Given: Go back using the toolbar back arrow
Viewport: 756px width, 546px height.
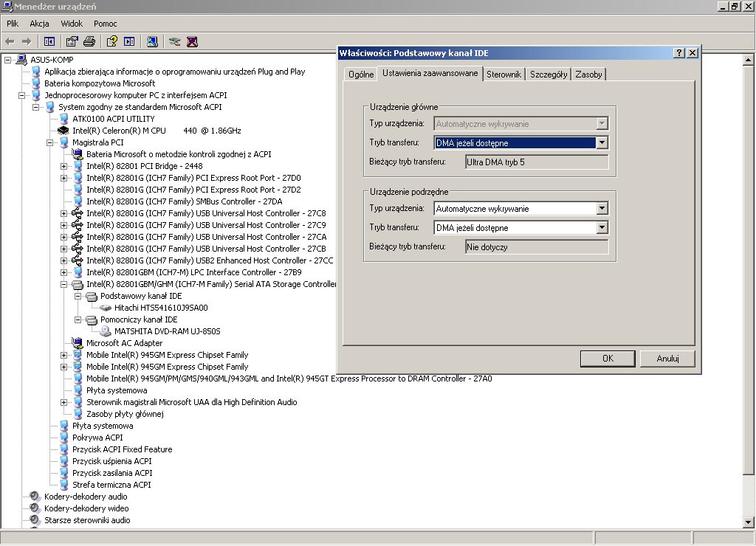Looking at the screenshot, I should click(10, 42).
